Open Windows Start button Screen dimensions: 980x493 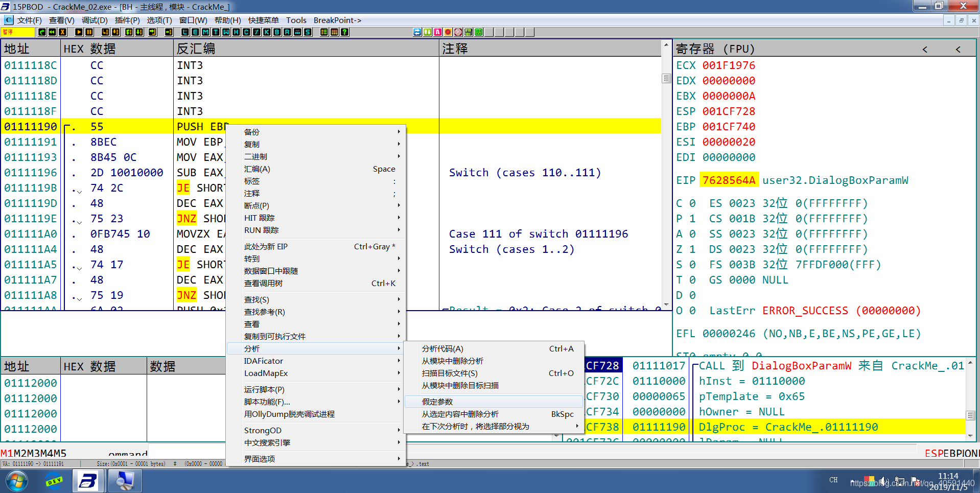(17, 481)
